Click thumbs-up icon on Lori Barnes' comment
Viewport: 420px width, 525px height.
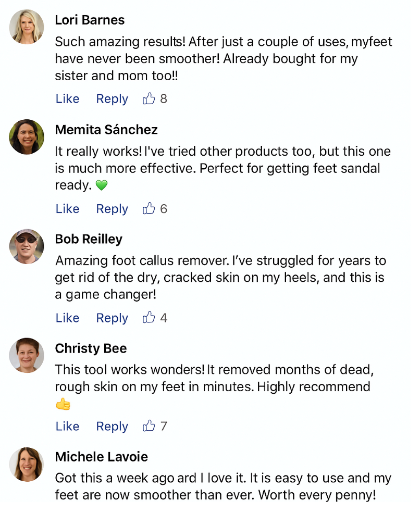[x=149, y=99]
